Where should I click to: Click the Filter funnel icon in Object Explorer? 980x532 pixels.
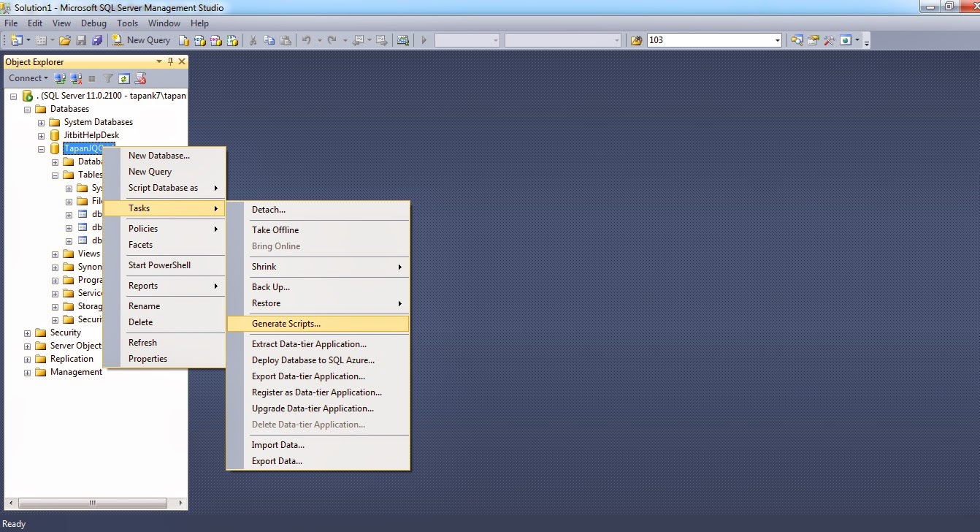point(108,78)
